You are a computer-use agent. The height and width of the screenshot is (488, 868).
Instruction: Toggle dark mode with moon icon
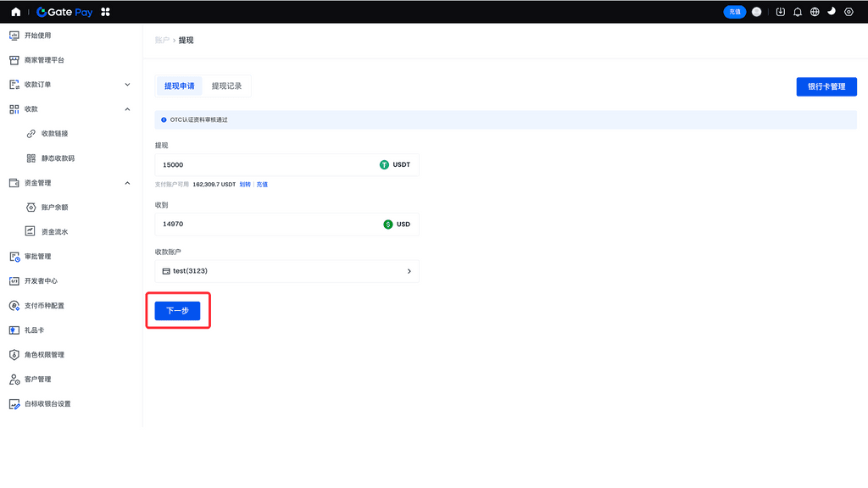tap(832, 12)
